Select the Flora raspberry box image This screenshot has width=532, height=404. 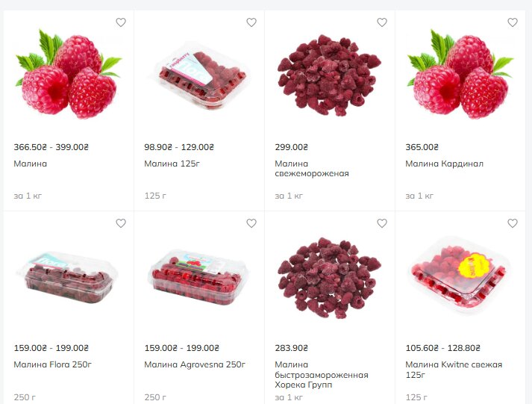[x=68, y=277]
